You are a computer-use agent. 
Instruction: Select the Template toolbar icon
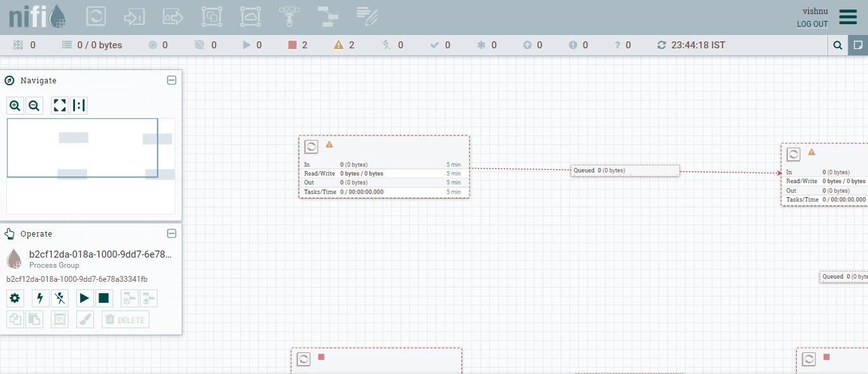tap(328, 17)
